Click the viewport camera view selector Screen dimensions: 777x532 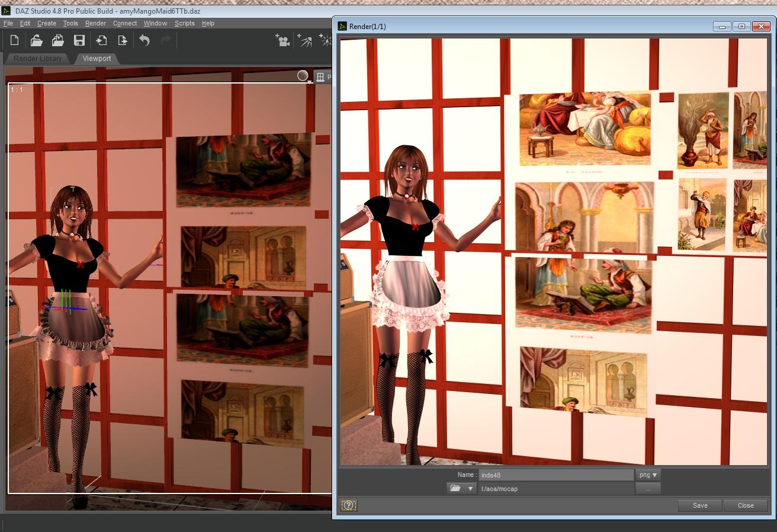pyautogui.click(x=323, y=77)
